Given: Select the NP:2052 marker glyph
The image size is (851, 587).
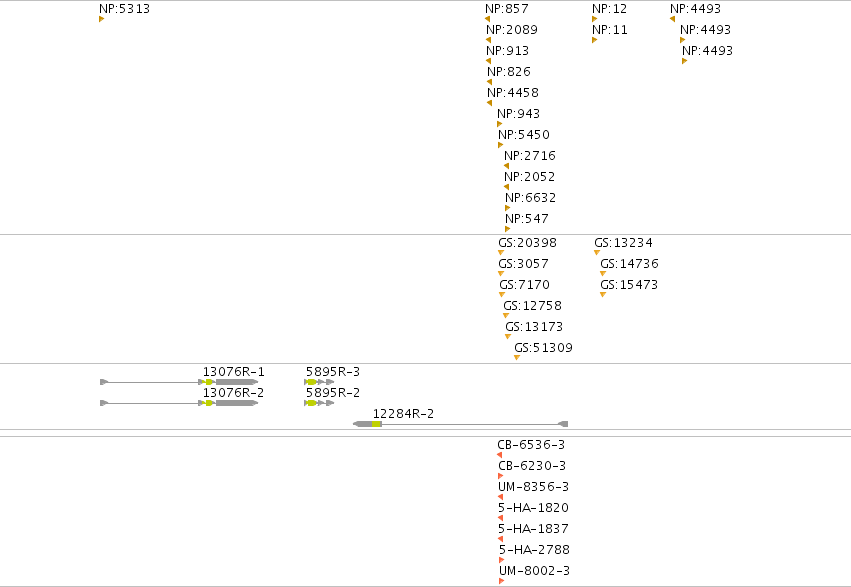Looking at the screenshot, I should 506,187.
